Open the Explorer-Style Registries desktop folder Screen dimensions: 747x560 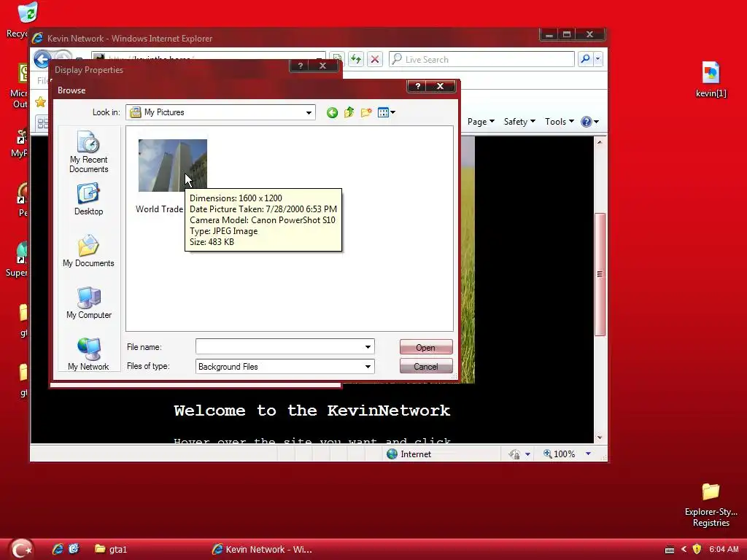[x=711, y=505]
